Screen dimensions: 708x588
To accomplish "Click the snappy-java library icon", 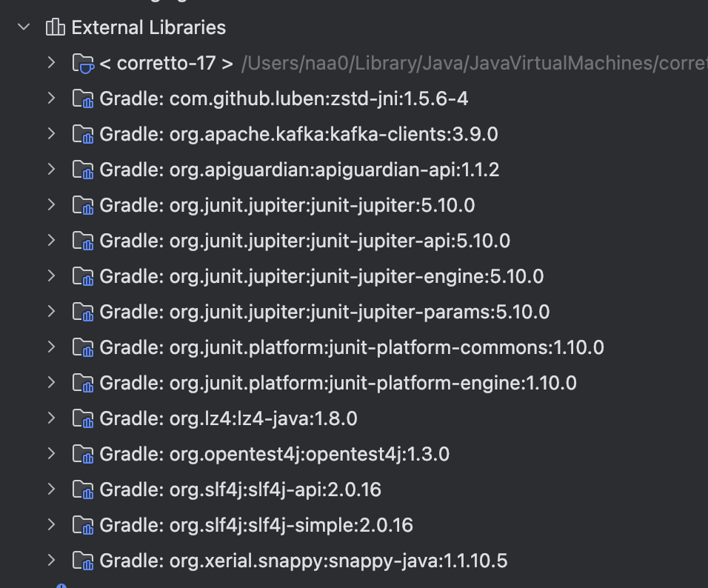I will click(83, 561).
